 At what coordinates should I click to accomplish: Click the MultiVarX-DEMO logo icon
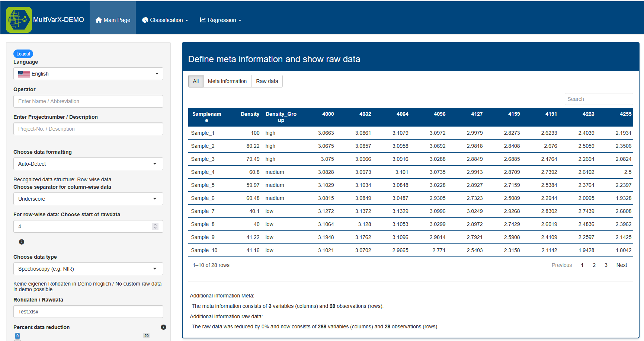19,20
